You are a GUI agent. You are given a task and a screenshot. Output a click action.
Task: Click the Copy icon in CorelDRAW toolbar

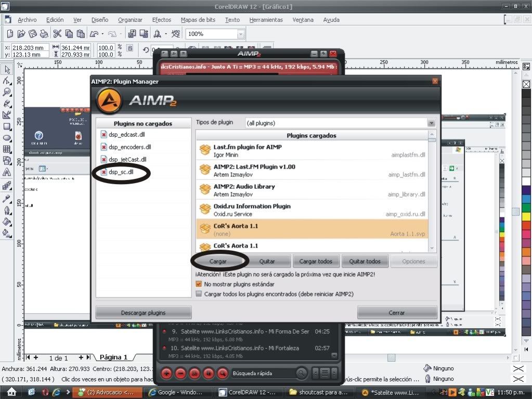point(69,34)
